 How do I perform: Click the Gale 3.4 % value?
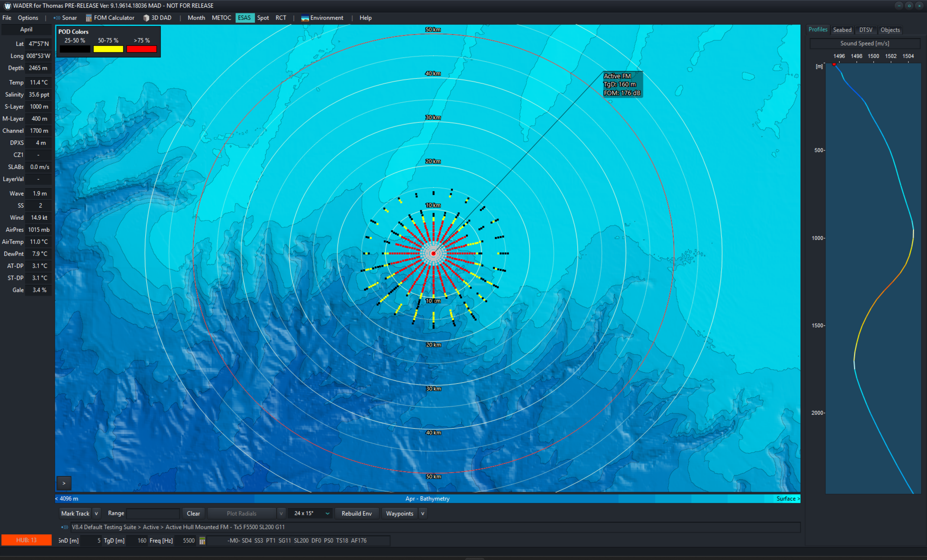[x=39, y=290]
